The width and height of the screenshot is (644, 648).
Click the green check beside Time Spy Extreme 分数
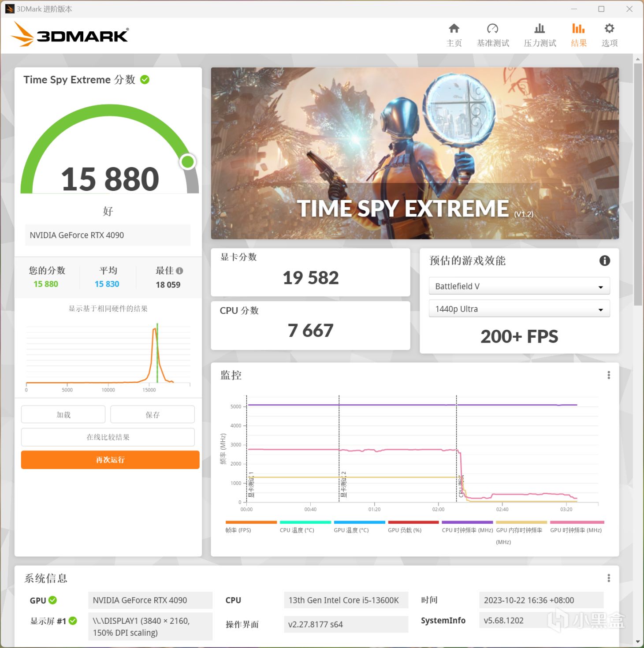[x=145, y=79]
